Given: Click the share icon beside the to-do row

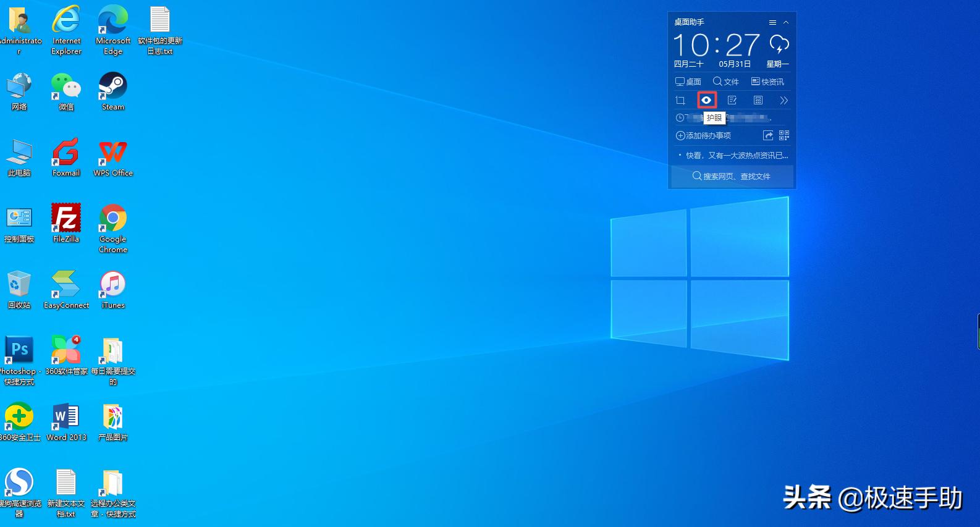Looking at the screenshot, I should pos(768,135).
